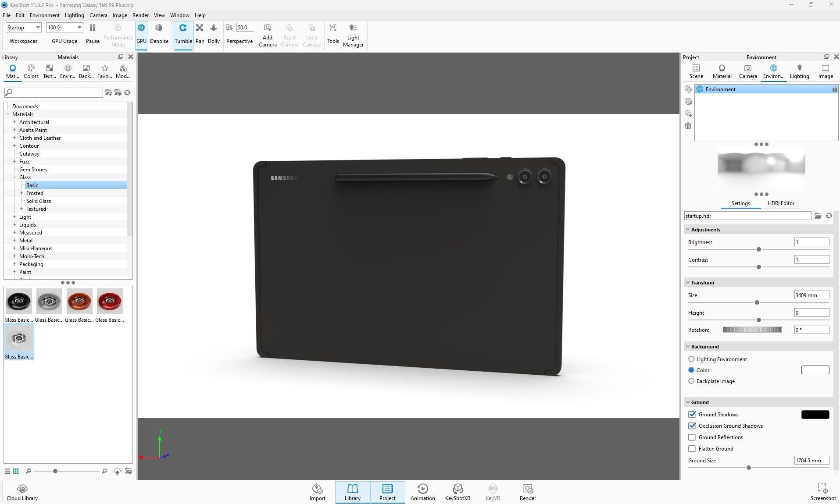Expand the Architectural materials folder
This screenshot has height=504, width=840.
point(14,122)
